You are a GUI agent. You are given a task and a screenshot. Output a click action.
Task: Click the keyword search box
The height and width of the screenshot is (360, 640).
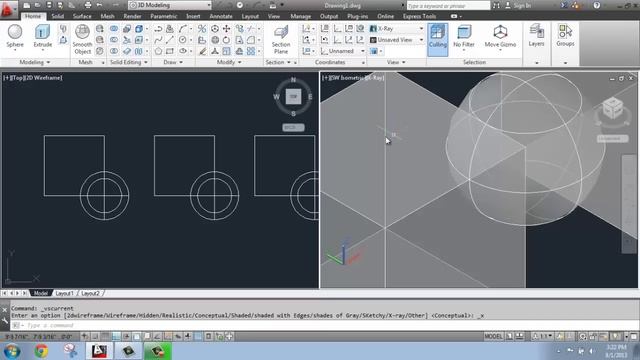tap(448, 5)
